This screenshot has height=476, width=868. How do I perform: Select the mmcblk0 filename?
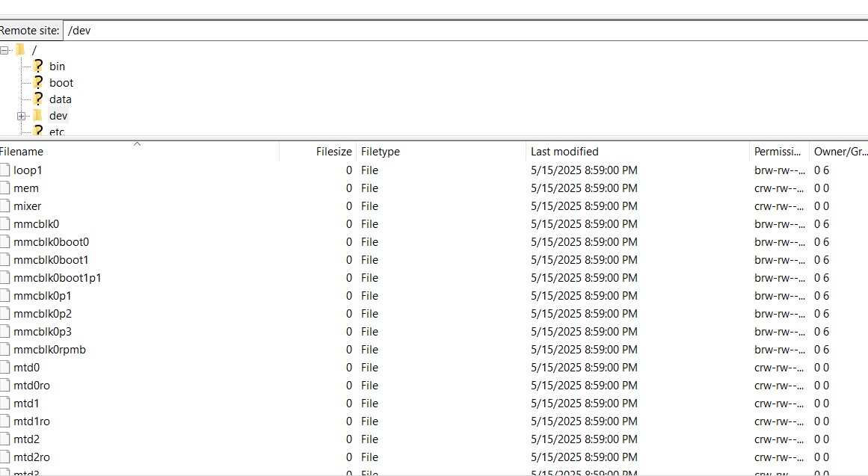tap(36, 223)
